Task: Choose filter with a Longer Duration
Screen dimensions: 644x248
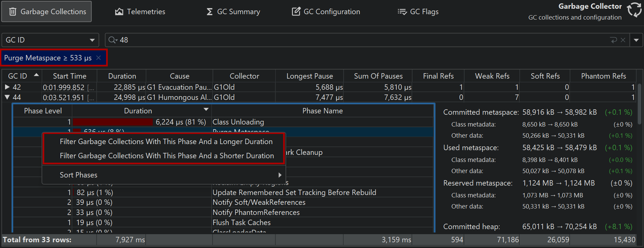Action: (166, 142)
